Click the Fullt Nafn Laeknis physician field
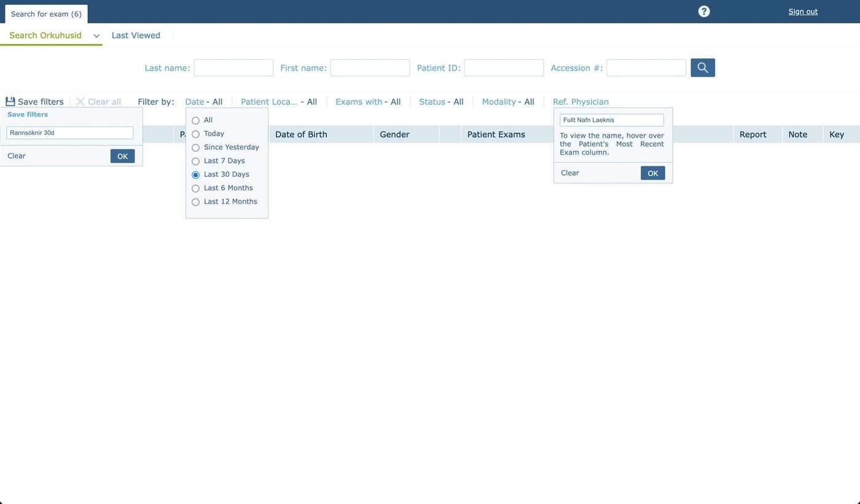Screen dimensions: 860x504 click(612, 120)
